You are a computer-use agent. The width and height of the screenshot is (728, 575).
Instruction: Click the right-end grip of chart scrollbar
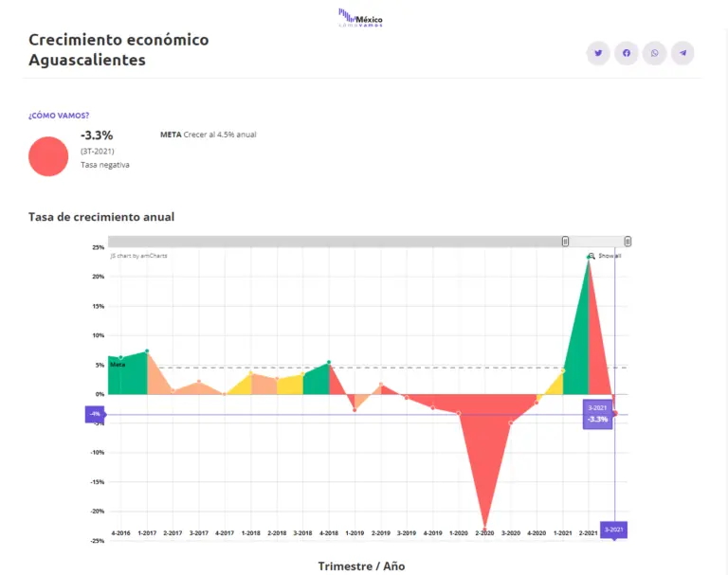click(x=628, y=242)
